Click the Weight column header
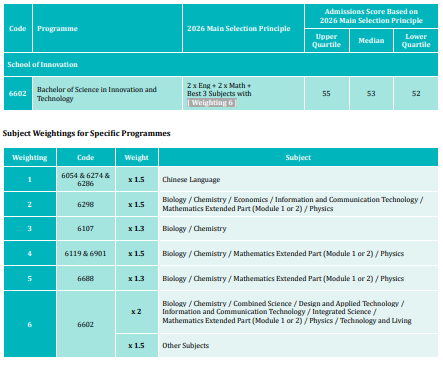Screen dimensions: 443x365 (137, 157)
